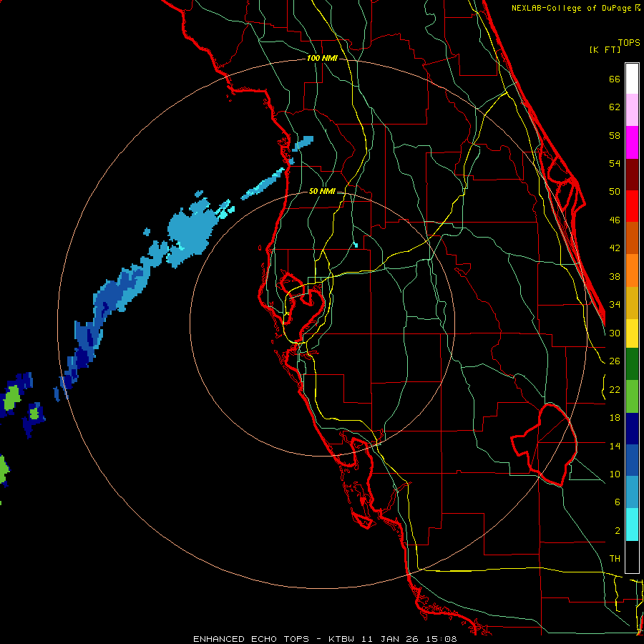Select the dark green legend swatch
Screen dimensions: 644x644
click(x=632, y=364)
